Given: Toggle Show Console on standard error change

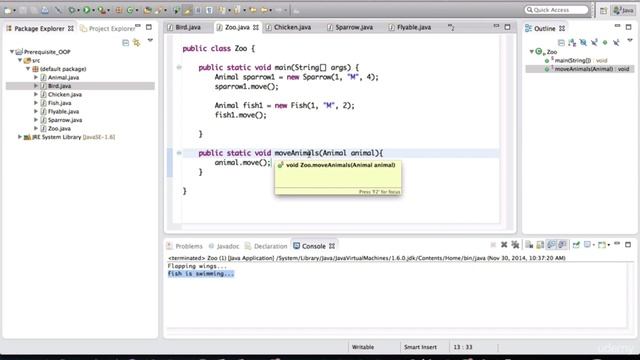Looking at the screenshot, I should point(562,244).
